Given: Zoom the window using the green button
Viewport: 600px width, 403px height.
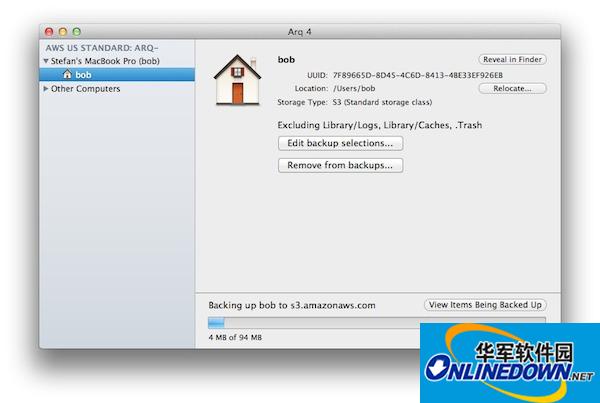Looking at the screenshot, I should coord(77,32).
